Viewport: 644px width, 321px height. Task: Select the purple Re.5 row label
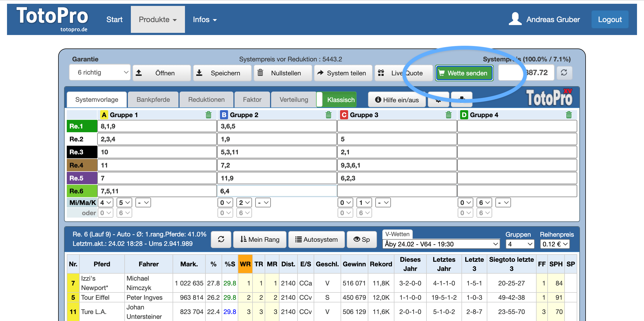[x=82, y=178]
